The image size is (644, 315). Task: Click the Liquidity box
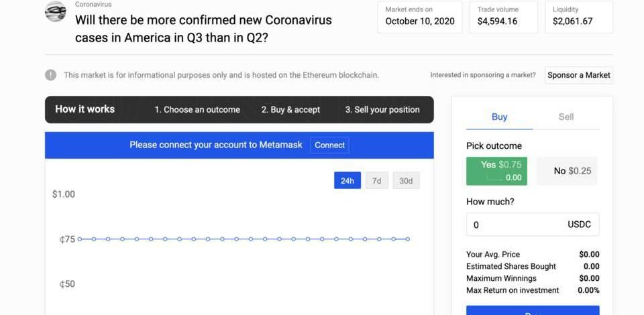[579, 17]
